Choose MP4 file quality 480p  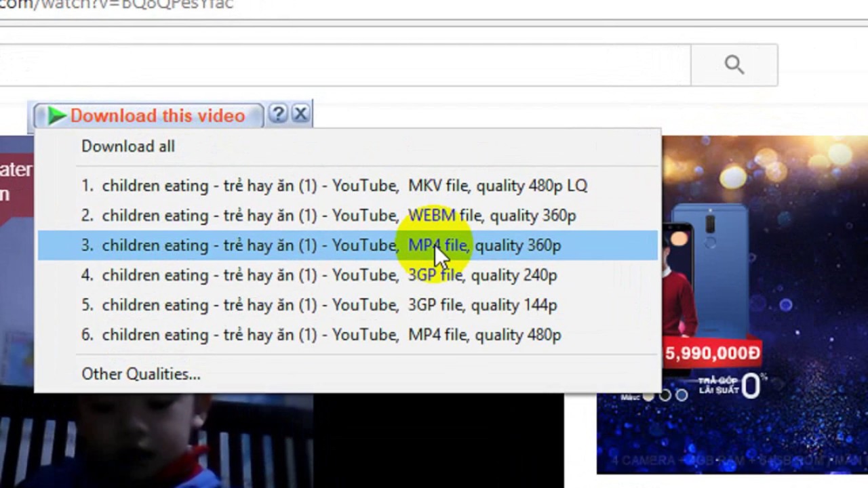[x=347, y=335]
